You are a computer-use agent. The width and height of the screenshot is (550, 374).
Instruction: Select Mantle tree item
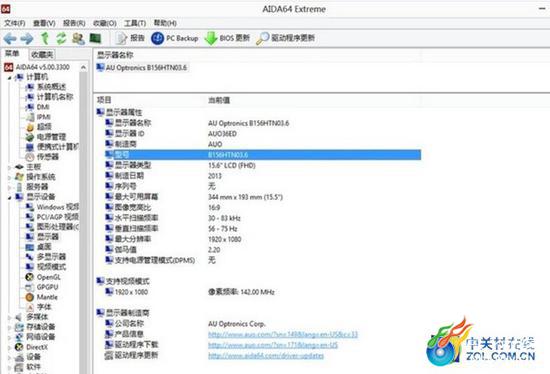(x=41, y=297)
